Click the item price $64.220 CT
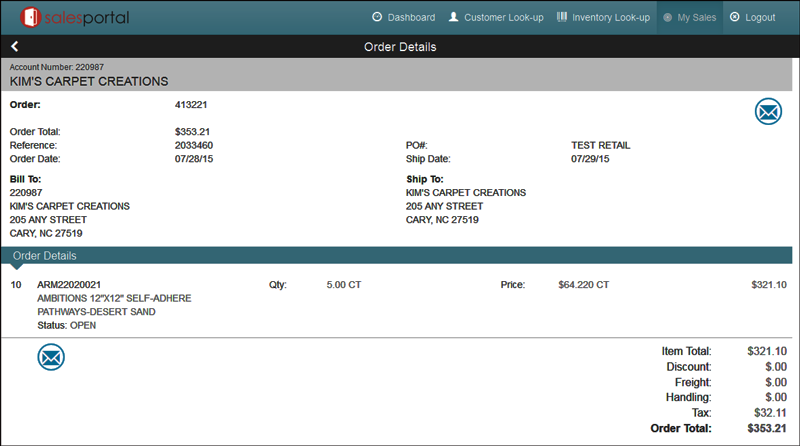This screenshot has height=446, width=800. click(583, 285)
